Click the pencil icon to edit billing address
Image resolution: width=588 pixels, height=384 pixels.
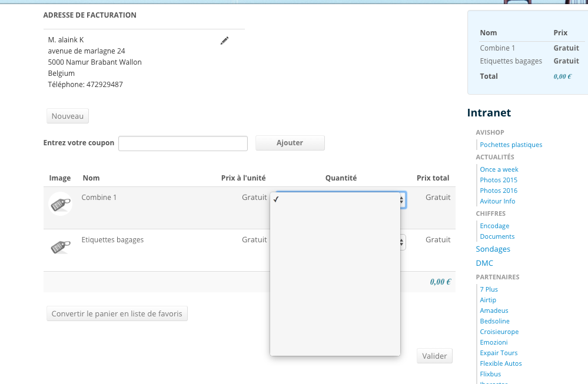click(224, 41)
